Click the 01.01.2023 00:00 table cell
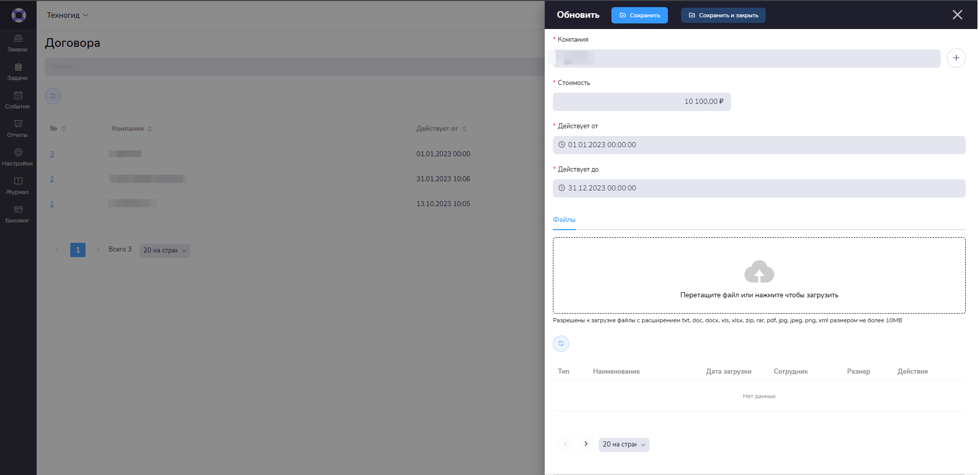980x475 pixels. (x=443, y=154)
